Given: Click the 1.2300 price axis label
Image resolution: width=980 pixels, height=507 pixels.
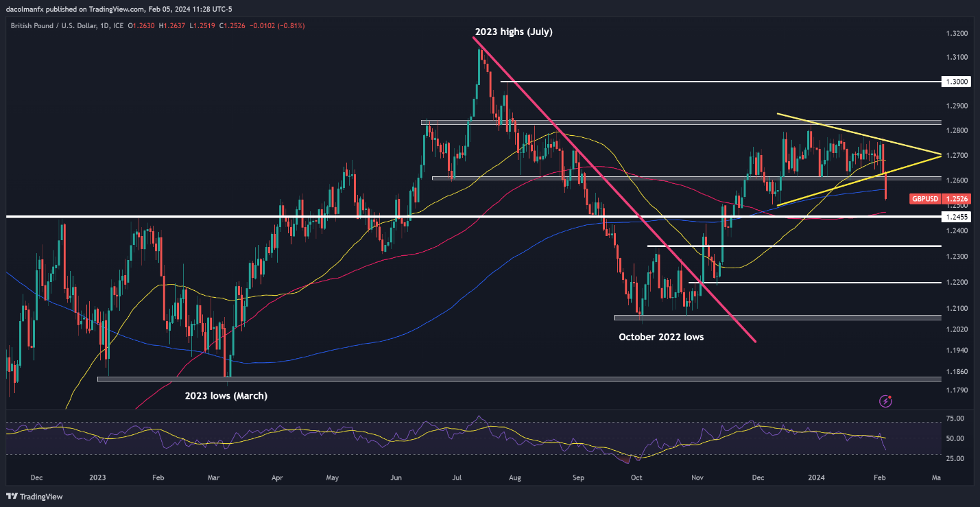Looking at the screenshot, I should click(958, 257).
